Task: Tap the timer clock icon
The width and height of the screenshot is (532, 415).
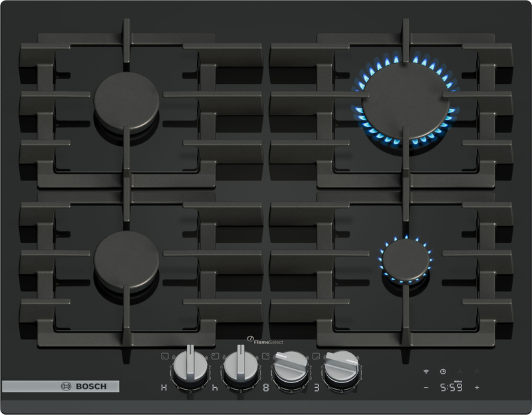Action: (x=444, y=371)
